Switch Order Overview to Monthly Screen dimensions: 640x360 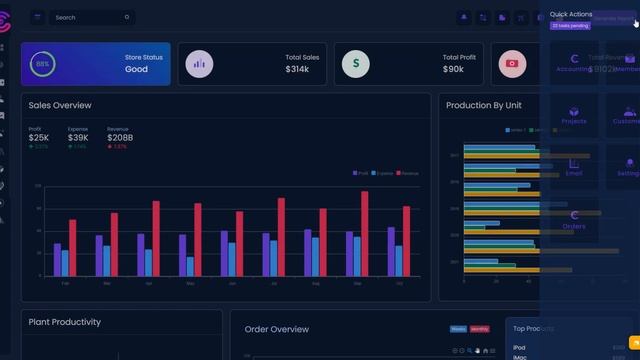click(x=480, y=329)
